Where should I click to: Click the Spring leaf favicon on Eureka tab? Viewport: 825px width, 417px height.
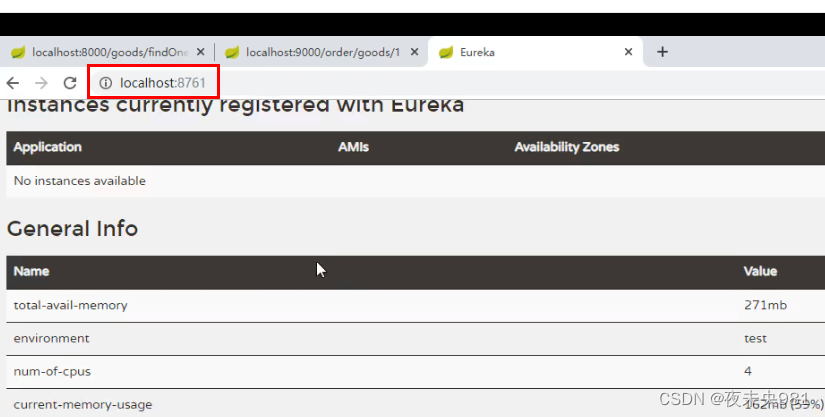446,52
